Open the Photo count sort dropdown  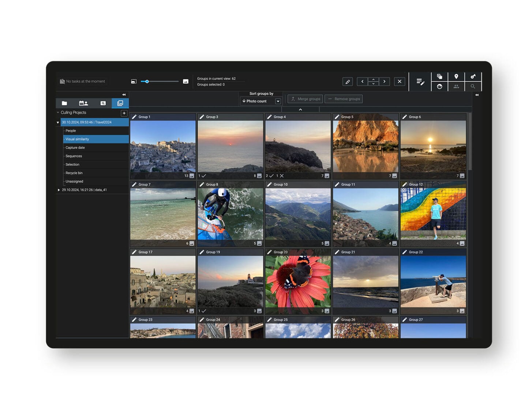point(261,101)
